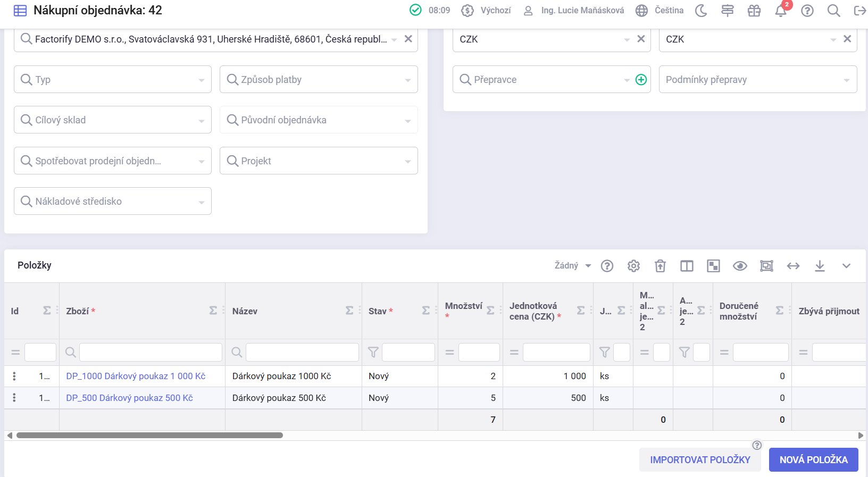The width and height of the screenshot is (868, 477).
Task: Open table settings gear in Položky
Action: click(633, 266)
